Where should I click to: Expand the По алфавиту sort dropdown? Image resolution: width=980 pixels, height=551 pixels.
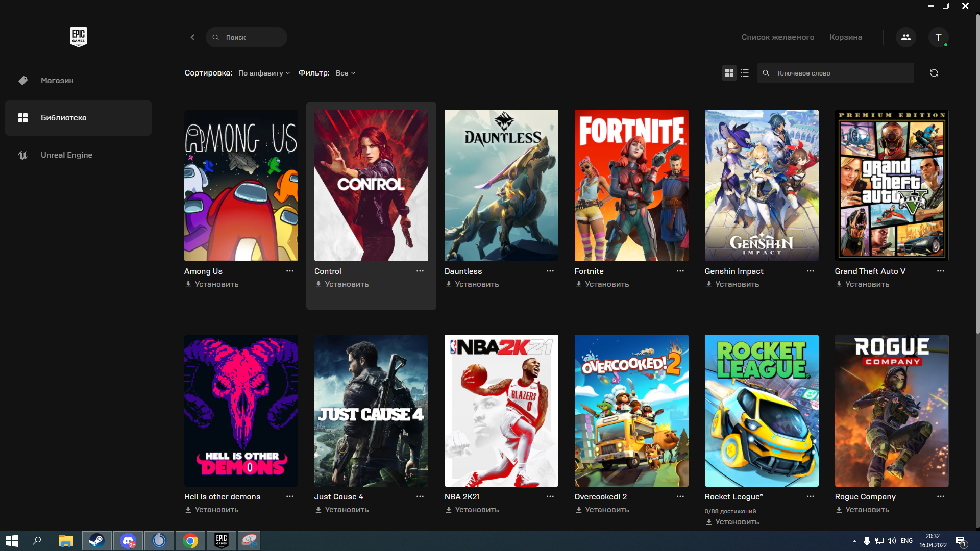[x=264, y=73]
